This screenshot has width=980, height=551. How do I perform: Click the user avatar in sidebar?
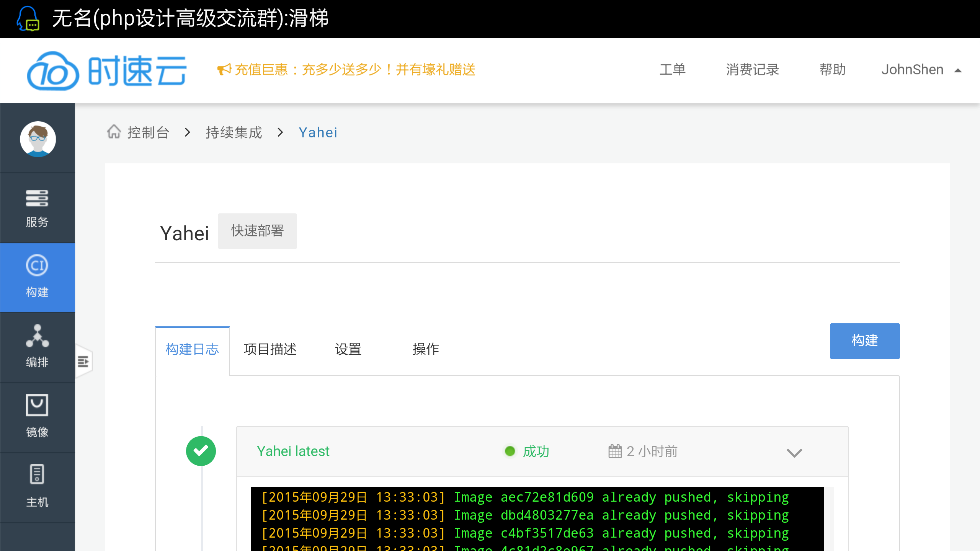click(38, 139)
